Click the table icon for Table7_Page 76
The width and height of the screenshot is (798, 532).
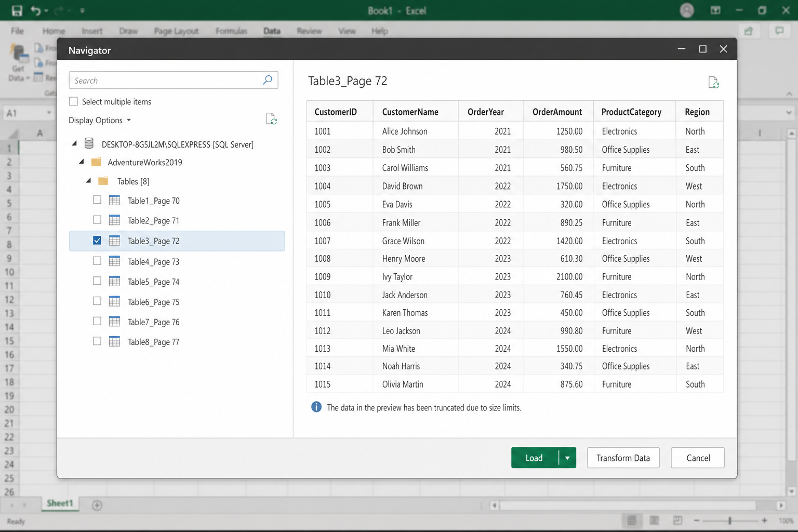[x=114, y=321]
